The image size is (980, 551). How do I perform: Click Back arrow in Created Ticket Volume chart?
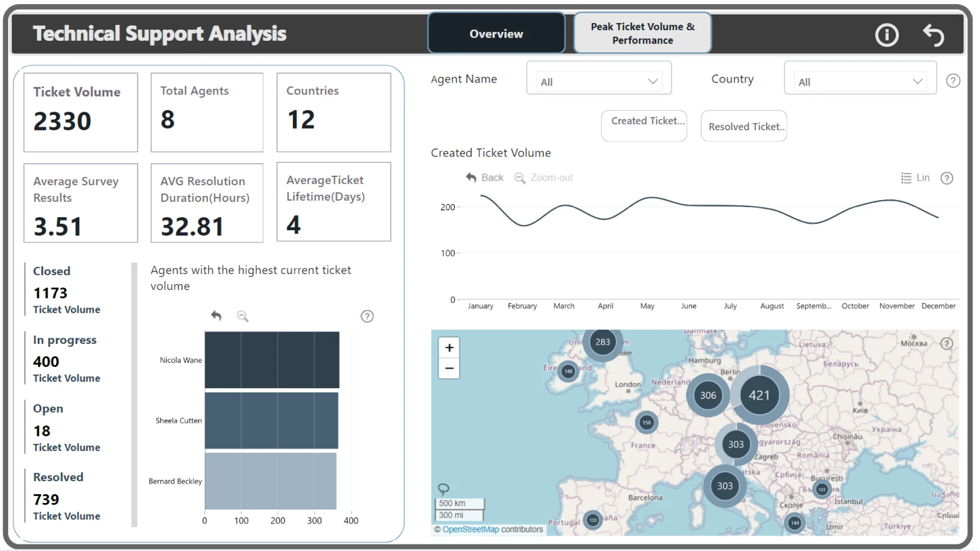pyautogui.click(x=484, y=178)
